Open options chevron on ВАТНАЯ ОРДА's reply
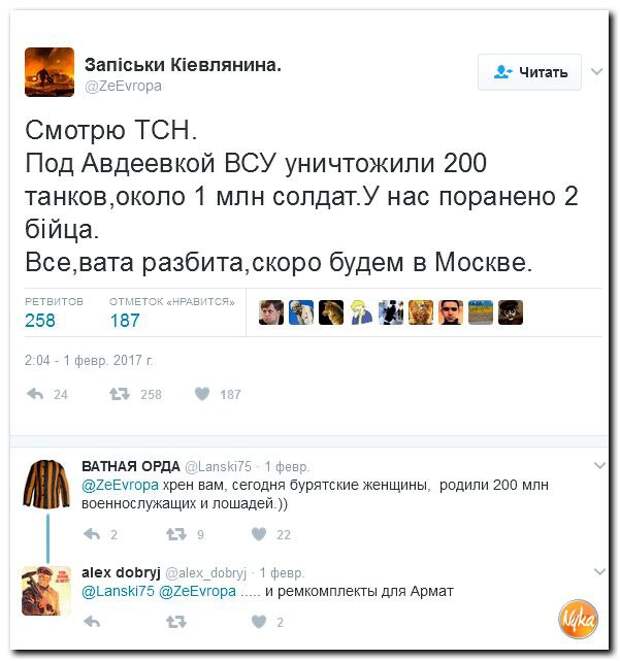This screenshot has height=661, width=620. (x=599, y=465)
